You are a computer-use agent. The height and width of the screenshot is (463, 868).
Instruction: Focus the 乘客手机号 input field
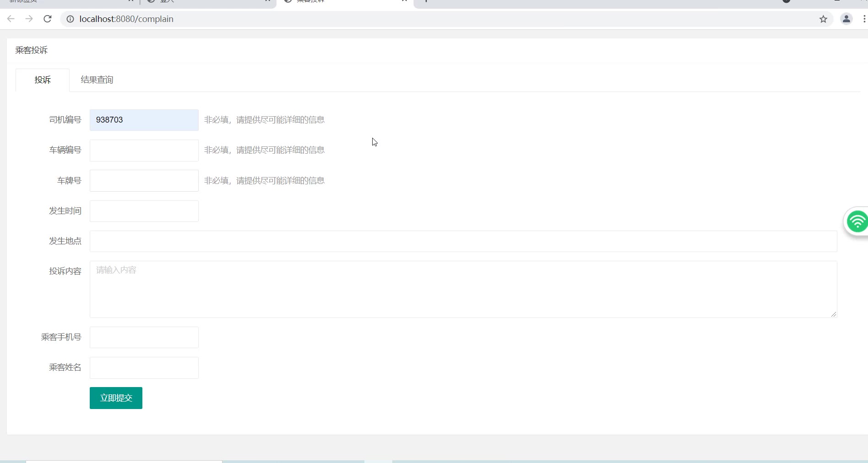[144, 337]
